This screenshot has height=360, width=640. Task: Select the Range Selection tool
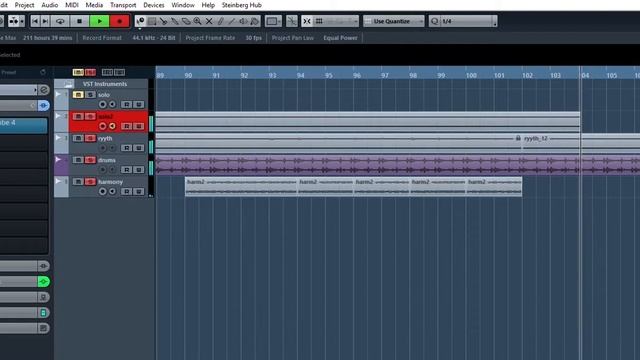click(152, 21)
